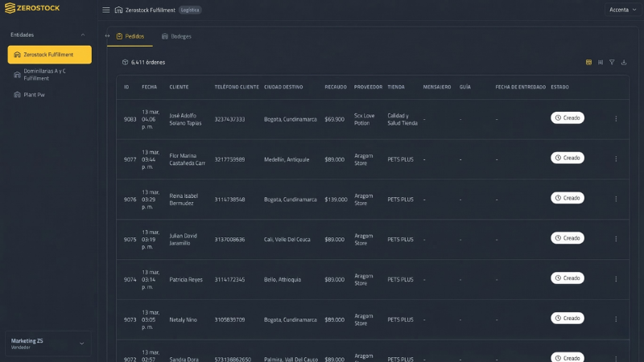Open the filter funnel icon
Image resolution: width=644 pixels, height=362 pixels.
(x=612, y=62)
